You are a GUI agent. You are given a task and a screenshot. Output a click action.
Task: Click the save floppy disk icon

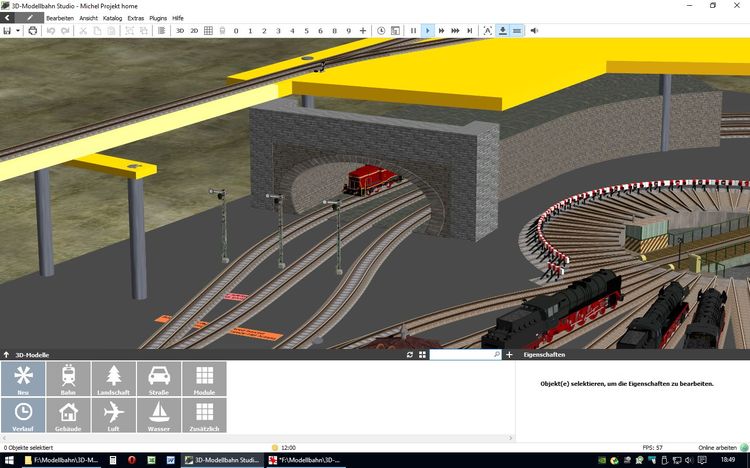coord(7,31)
